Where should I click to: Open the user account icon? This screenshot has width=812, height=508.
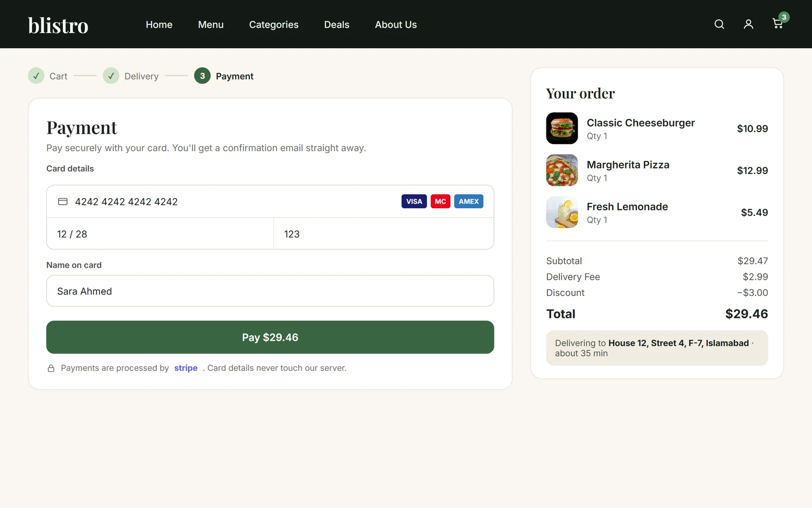(748, 24)
